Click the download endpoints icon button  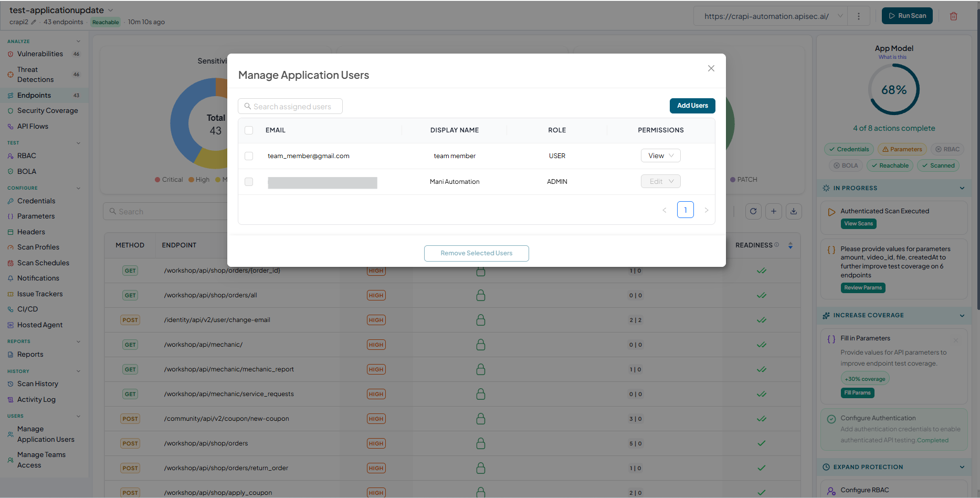pos(794,211)
